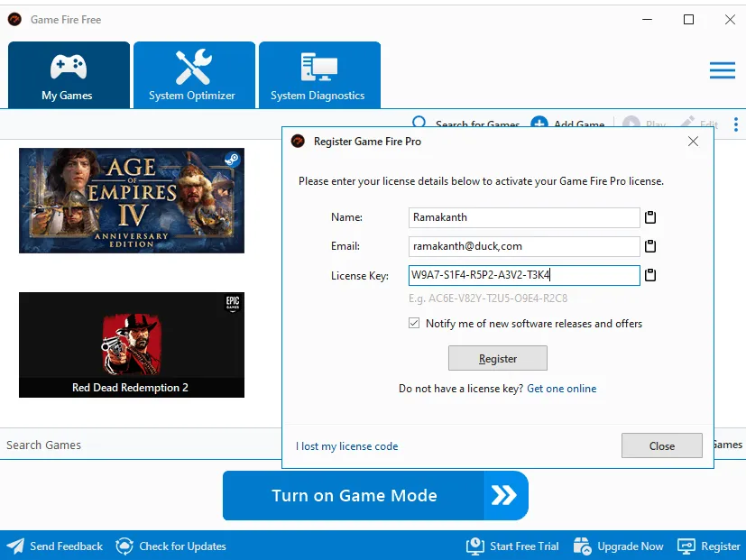
Task: Click into the Search Games field
Action: [141, 445]
